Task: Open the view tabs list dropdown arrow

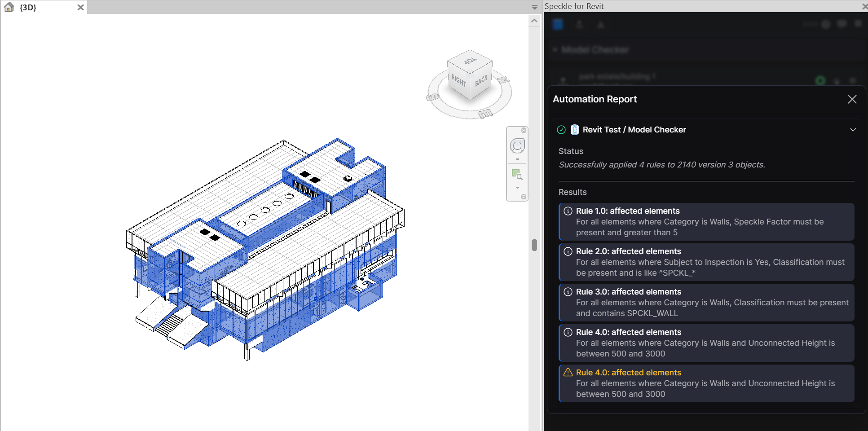Action: pyautogui.click(x=534, y=7)
